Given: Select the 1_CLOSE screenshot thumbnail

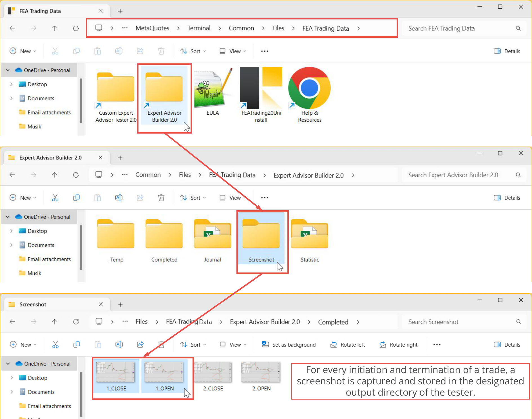Looking at the screenshot, I should tap(116, 376).
